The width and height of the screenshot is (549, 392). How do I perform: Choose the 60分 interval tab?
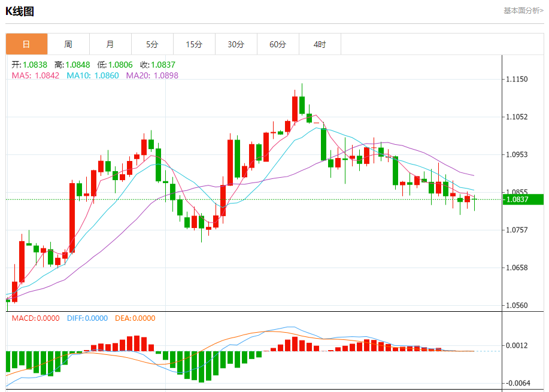278,44
